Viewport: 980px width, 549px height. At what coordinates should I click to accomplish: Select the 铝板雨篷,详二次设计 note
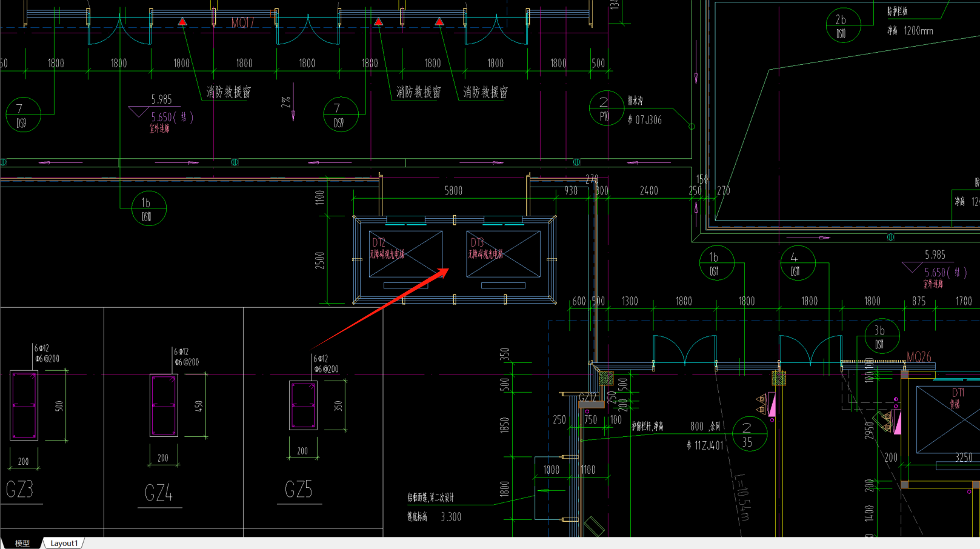430,497
